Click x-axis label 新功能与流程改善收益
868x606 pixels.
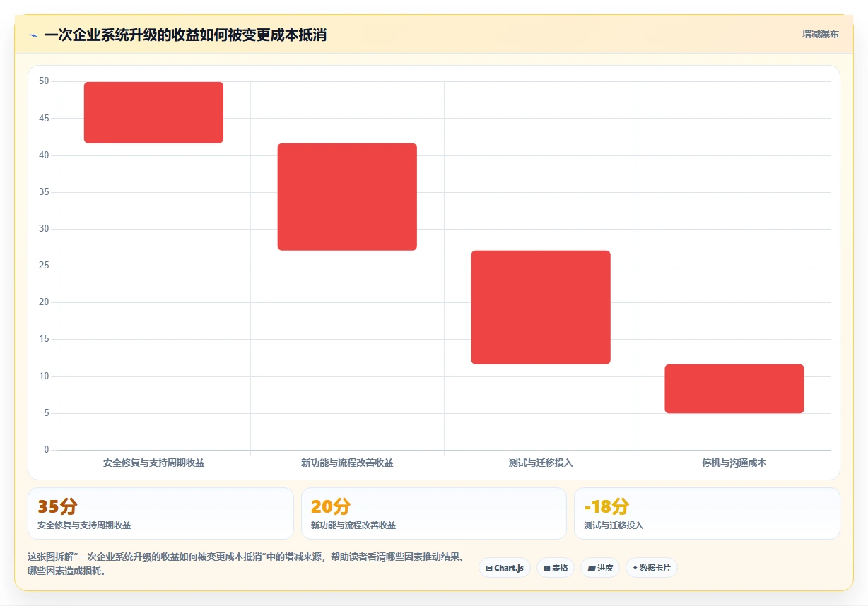coord(347,463)
